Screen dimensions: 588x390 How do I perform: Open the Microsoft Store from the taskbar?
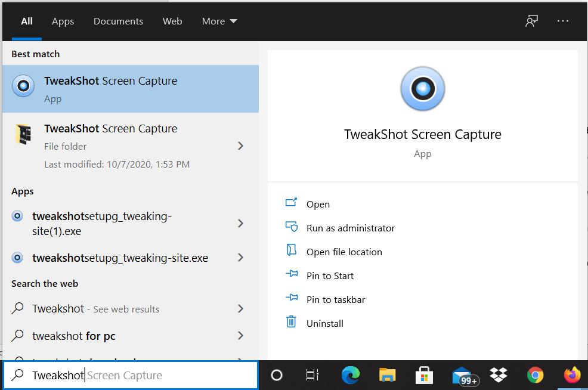coord(424,375)
